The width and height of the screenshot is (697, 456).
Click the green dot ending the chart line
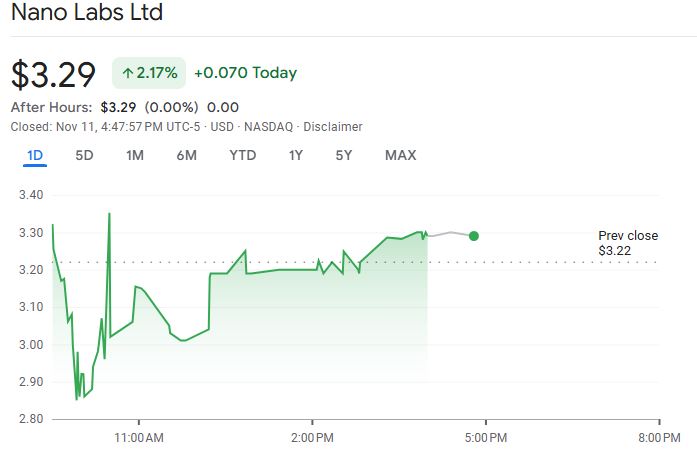point(473,236)
